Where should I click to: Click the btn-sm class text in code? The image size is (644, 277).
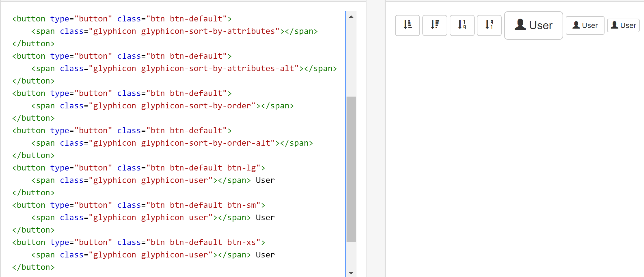(241, 205)
